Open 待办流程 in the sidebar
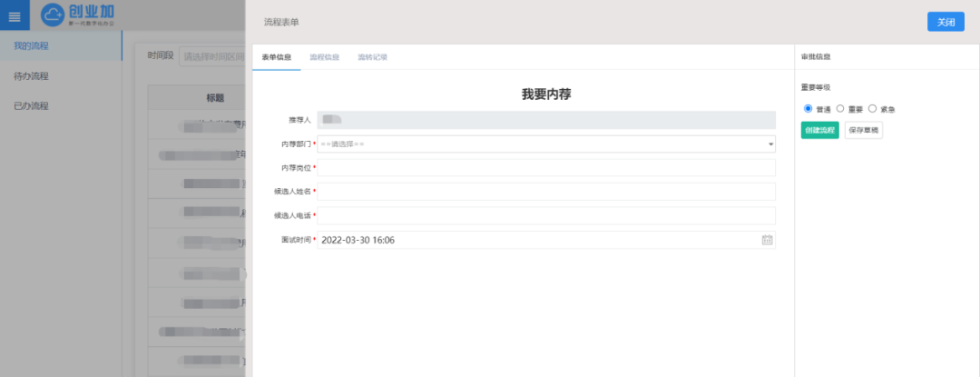This screenshot has height=377, width=980. point(31,75)
